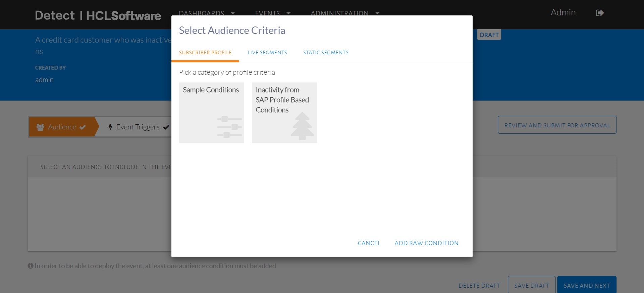Image resolution: width=644 pixels, height=293 pixels.
Task: Click the Save Draft button
Action: [532, 285]
